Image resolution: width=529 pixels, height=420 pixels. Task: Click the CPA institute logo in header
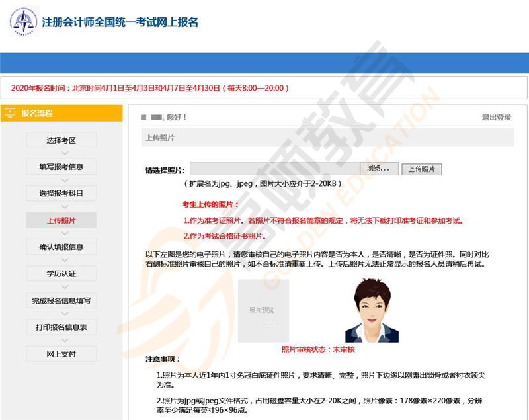(24, 21)
